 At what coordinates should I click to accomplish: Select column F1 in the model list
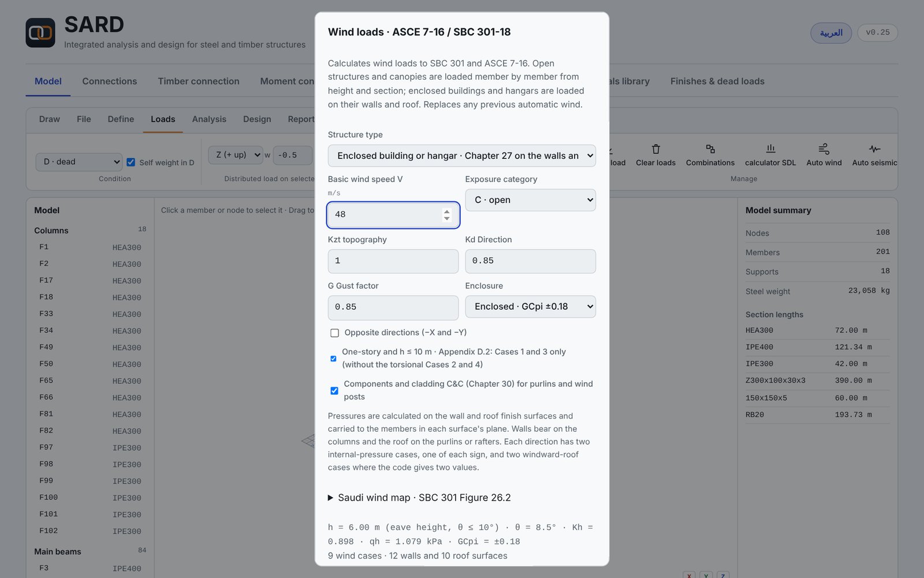click(90, 247)
